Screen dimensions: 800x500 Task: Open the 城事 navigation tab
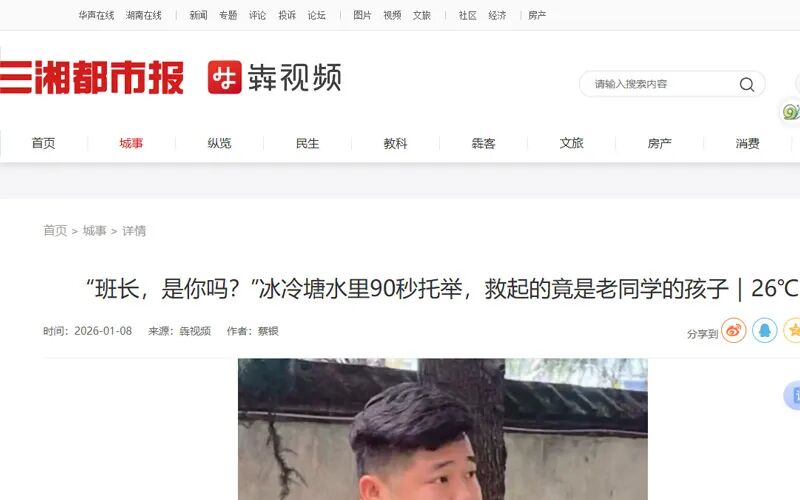(131, 143)
